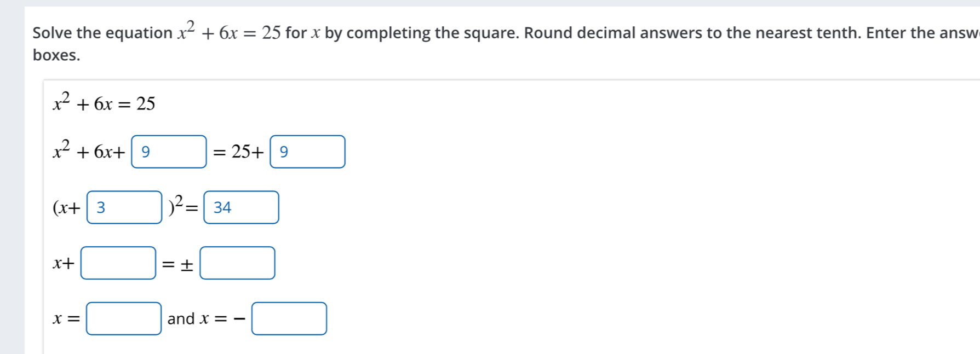This screenshot has width=980, height=354.
Task: Click the ± symbol in the fourth line
Action: point(187,265)
